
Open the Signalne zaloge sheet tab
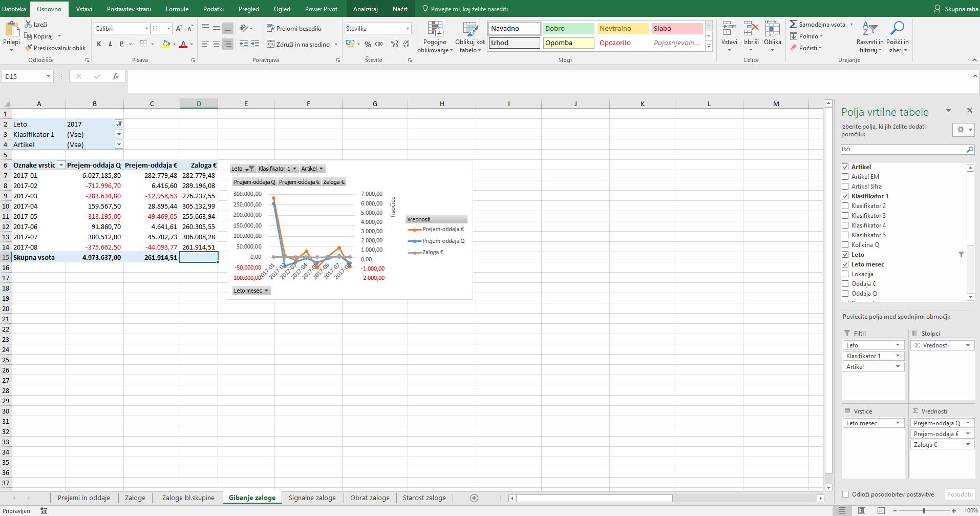click(312, 498)
